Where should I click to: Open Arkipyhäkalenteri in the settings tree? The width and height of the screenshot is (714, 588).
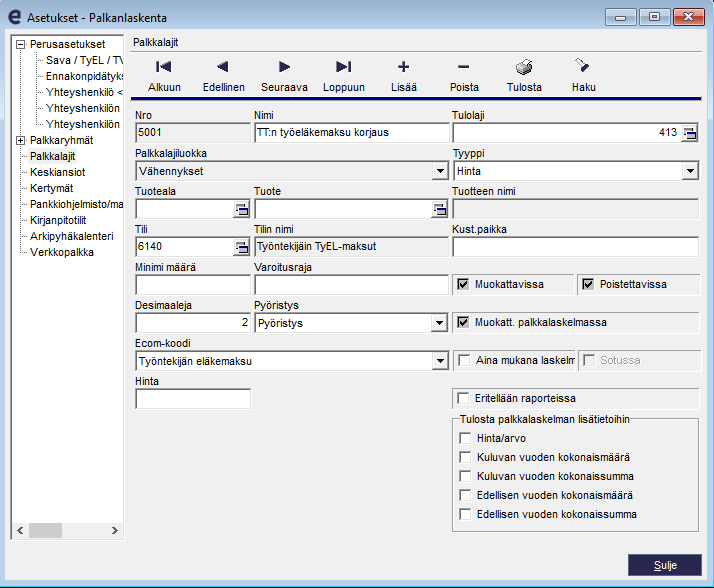click(x=71, y=236)
